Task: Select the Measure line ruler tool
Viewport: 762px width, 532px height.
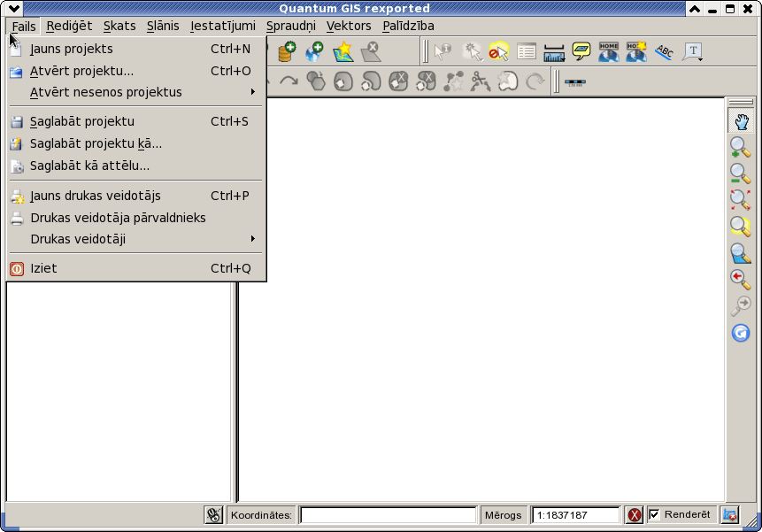Action: pyautogui.click(x=554, y=52)
